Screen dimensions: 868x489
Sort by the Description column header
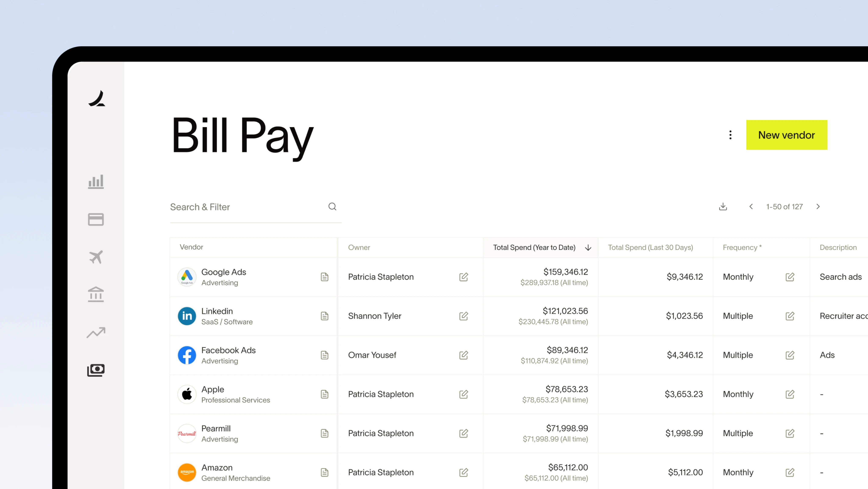tap(838, 247)
